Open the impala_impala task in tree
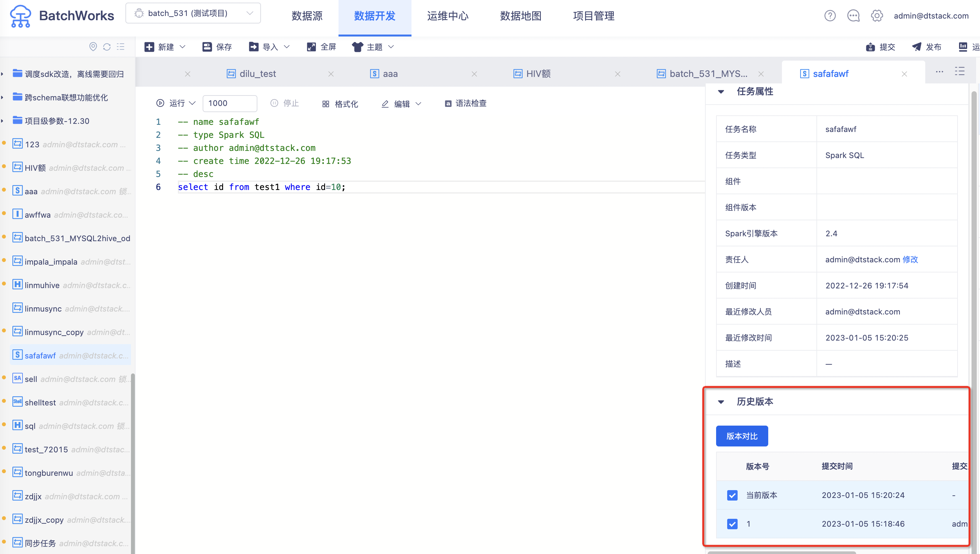This screenshot has width=980, height=554. [x=72, y=261]
